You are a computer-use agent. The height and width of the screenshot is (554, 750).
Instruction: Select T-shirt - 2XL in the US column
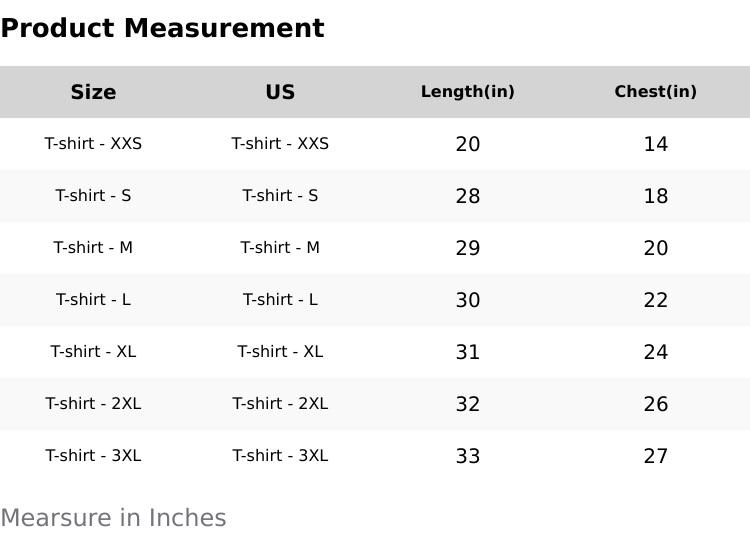click(x=280, y=404)
